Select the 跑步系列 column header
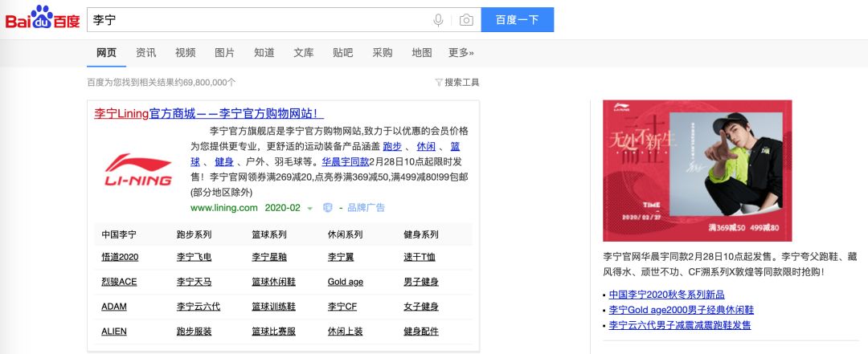This screenshot has height=354, width=868. (x=194, y=234)
